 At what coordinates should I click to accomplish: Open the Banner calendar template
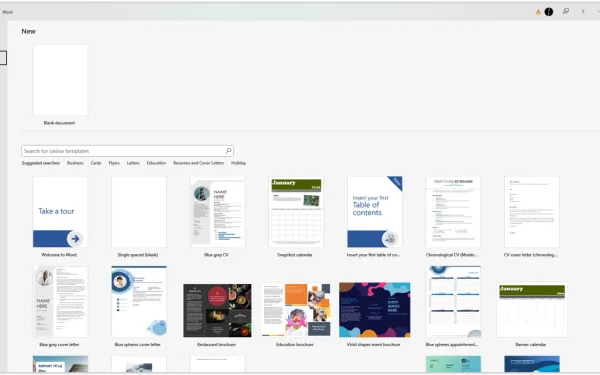point(532,310)
